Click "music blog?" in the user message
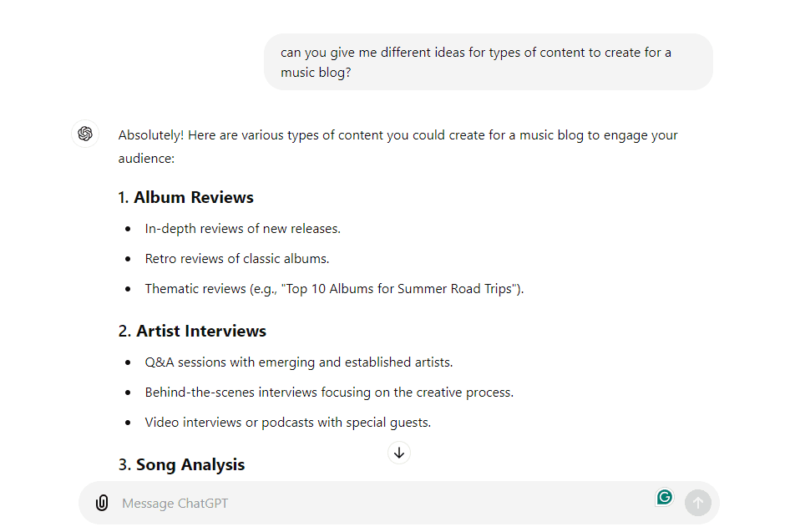This screenshot has width=785, height=532. 316,73
